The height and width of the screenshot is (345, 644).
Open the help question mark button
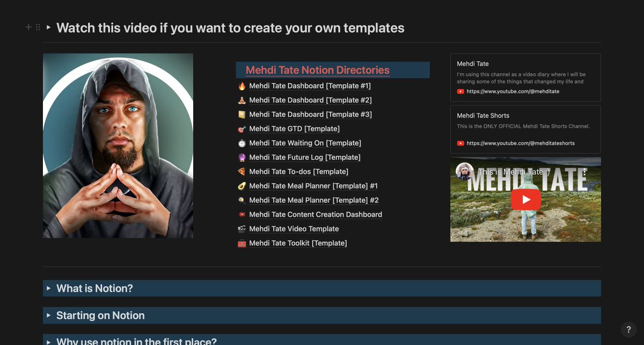click(628, 329)
